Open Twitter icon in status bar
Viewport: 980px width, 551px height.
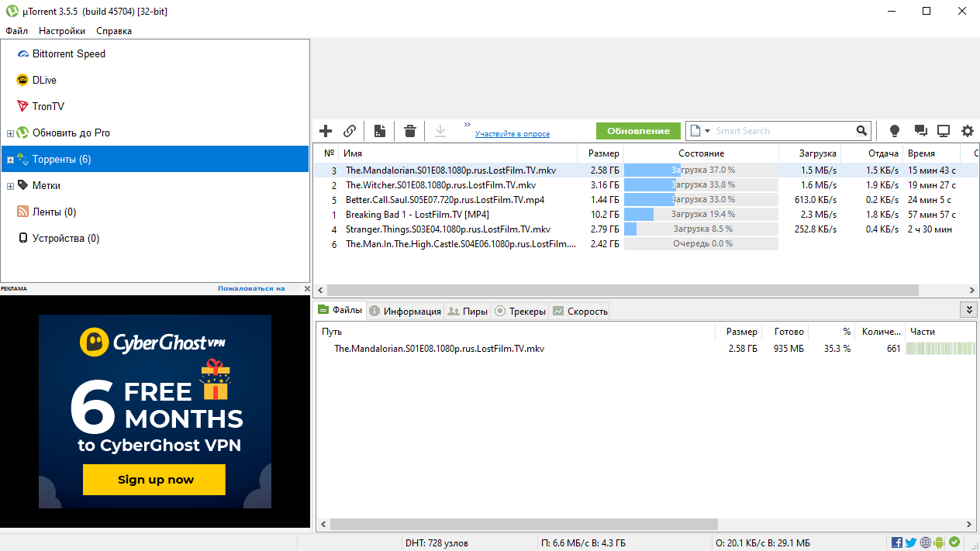point(911,542)
